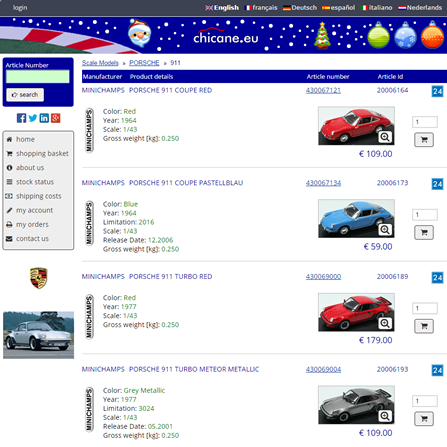Click the Porsche crest logo in sidebar

(x=39, y=278)
